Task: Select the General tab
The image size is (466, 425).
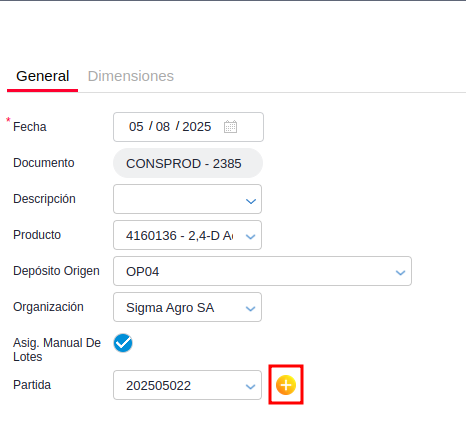Action: coord(43,76)
